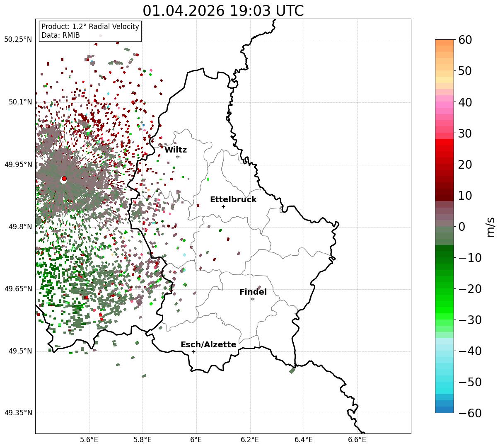Click the blue -60 m/s colorbar bottom
Screen dimensions: 500x448
click(444, 409)
